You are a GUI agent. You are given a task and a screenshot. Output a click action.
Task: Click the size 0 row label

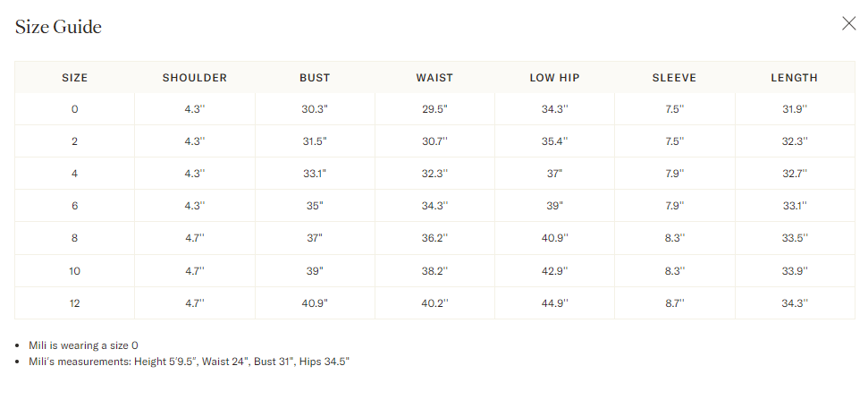75,109
